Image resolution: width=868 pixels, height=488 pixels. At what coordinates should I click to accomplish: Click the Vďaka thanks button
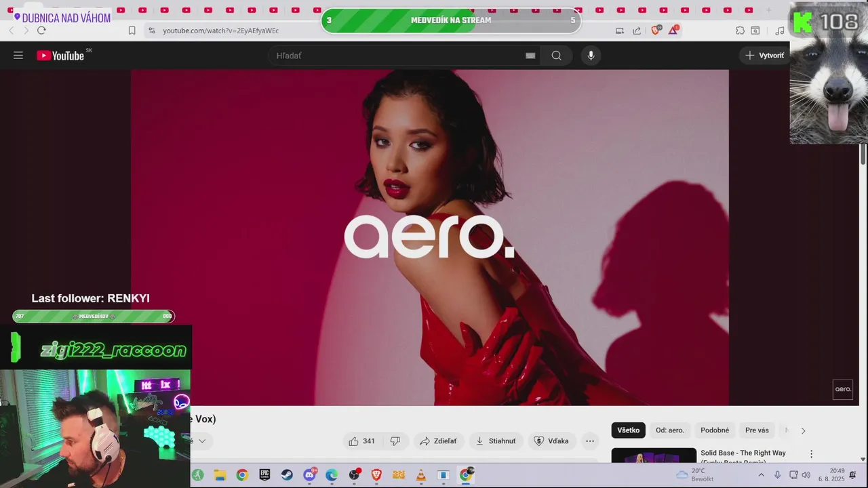tap(551, 441)
